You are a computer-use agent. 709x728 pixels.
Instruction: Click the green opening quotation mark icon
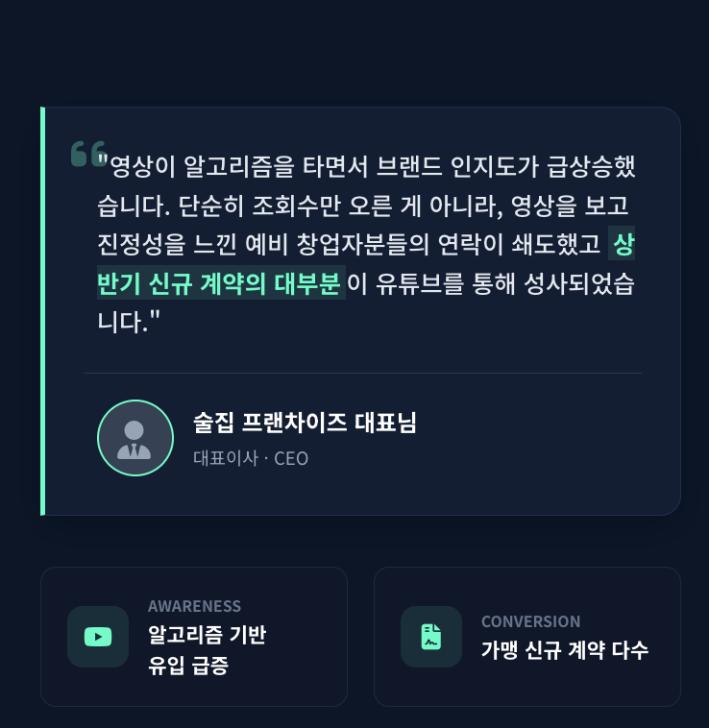tap(87, 154)
